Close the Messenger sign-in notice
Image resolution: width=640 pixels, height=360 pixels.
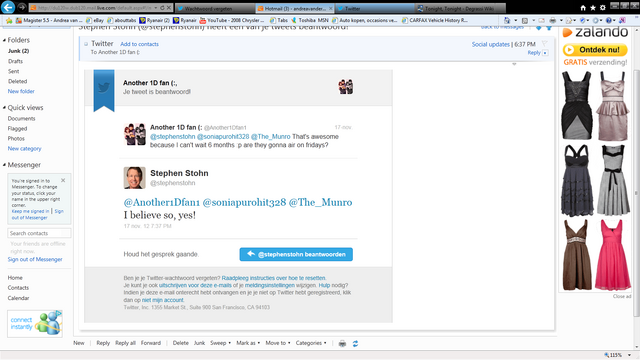[x=63, y=180]
